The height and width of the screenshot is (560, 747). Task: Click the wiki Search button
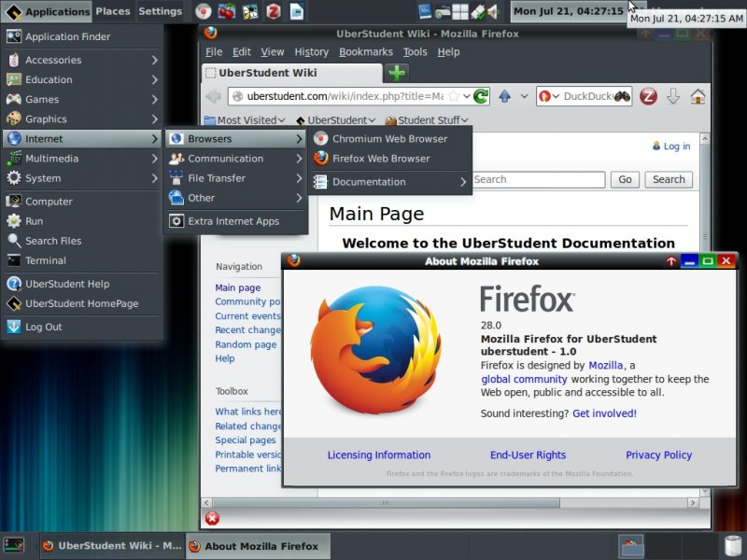[x=669, y=179]
